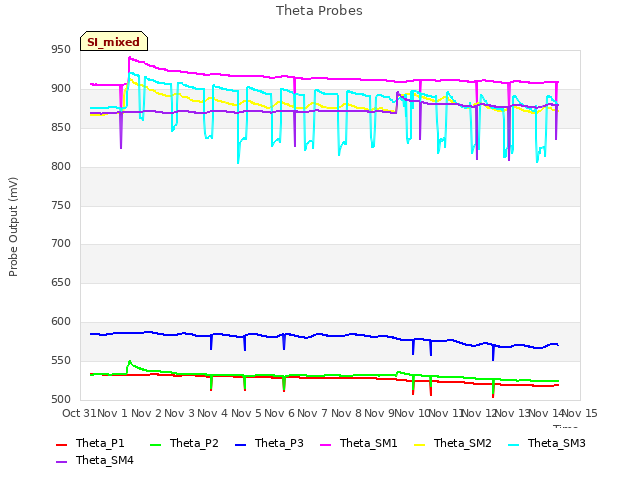Click the Nov 6 x-axis date label
640x480 pixels.
coord(279,413)
